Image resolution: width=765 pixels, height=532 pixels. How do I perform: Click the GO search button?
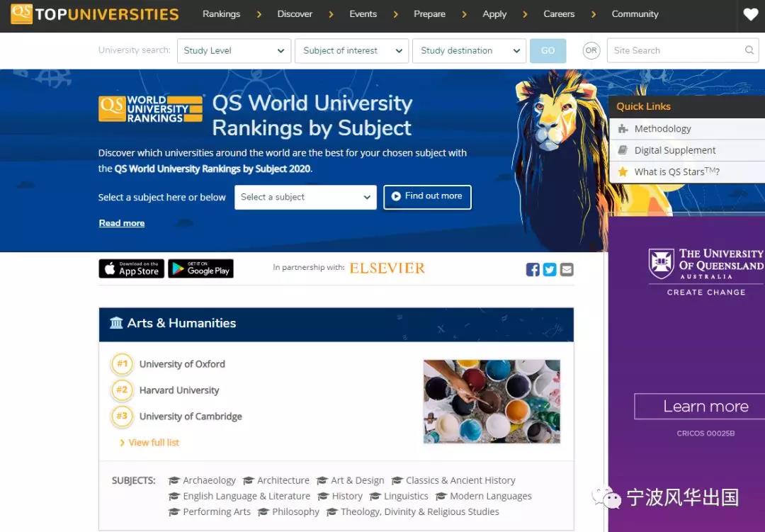548,51
